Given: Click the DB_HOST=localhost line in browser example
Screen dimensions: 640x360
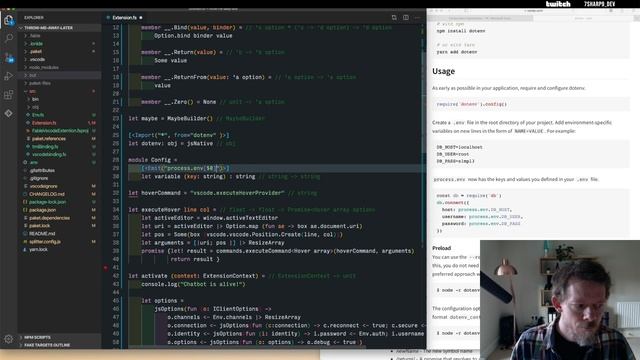Looking at the screenshot, I should point(459,147).
